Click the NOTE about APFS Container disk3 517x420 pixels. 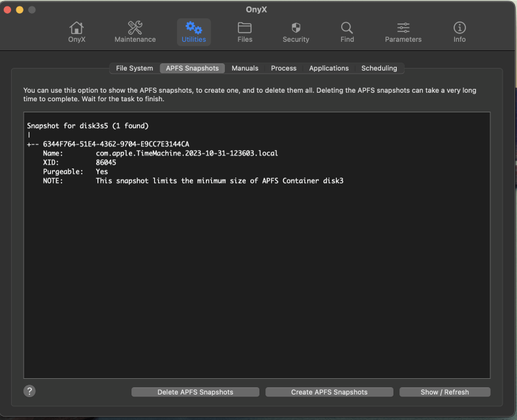pyautogui.click(x=220, y=181)
